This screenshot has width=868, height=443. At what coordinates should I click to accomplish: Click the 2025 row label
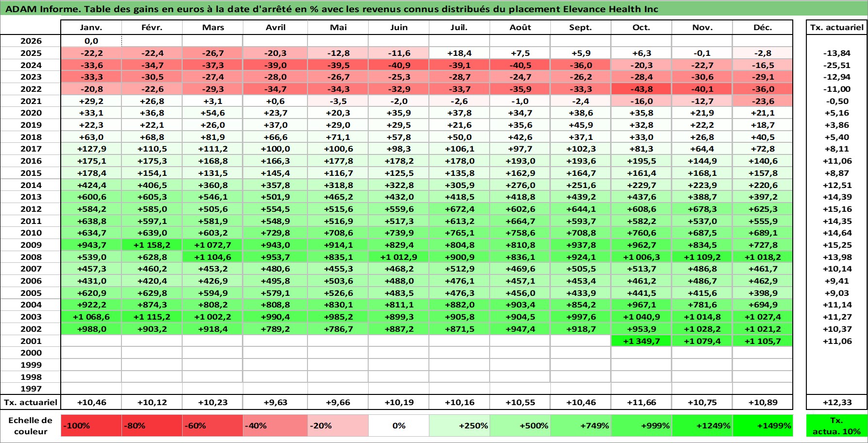coord(31,53)
